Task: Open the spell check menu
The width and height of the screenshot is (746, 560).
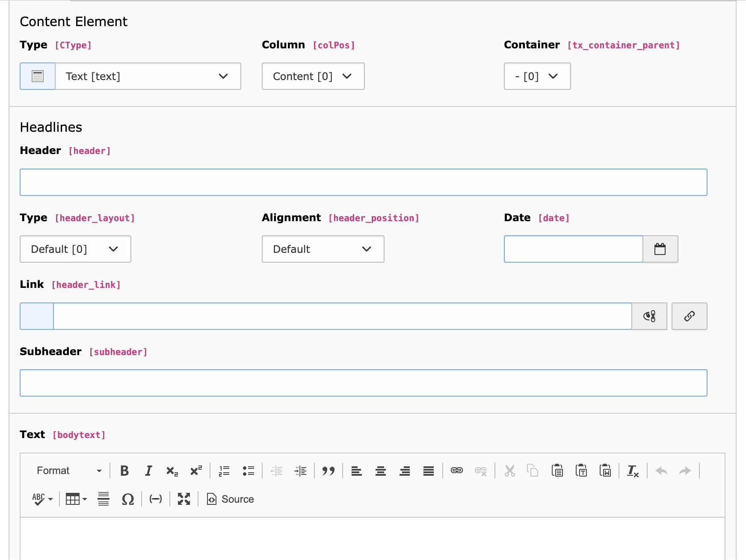Action: click(42, 499)
